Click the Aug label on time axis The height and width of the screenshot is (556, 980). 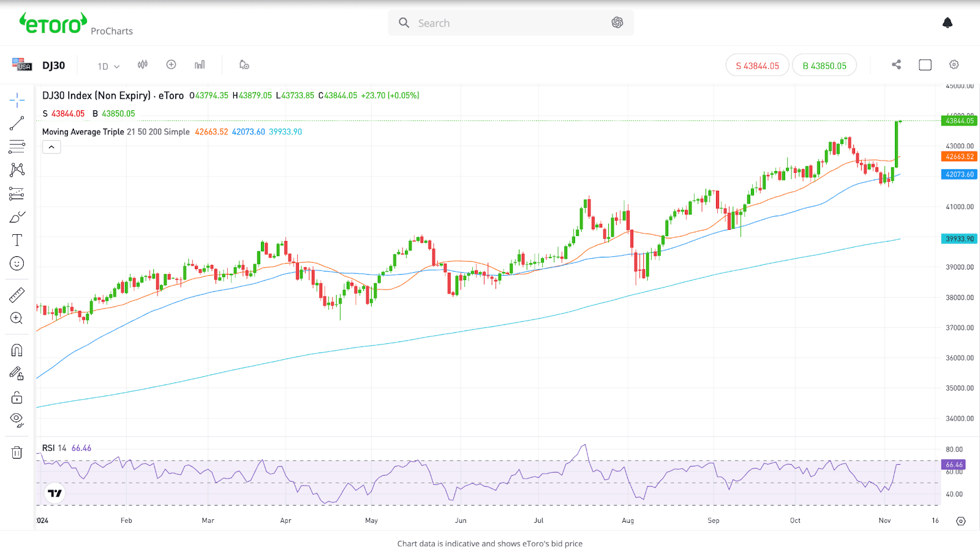pyautogui.click(x=628, y=520)
